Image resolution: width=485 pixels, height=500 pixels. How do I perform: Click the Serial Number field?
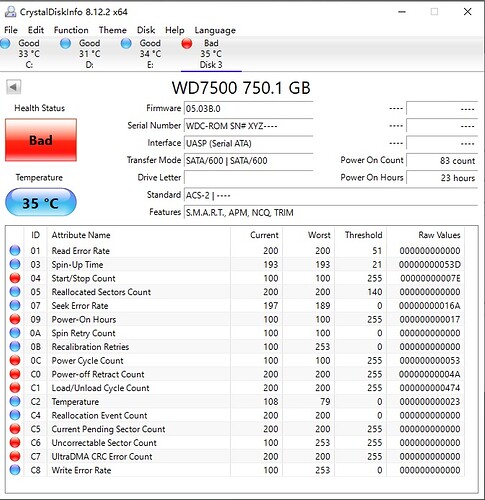tap(248, 126)
